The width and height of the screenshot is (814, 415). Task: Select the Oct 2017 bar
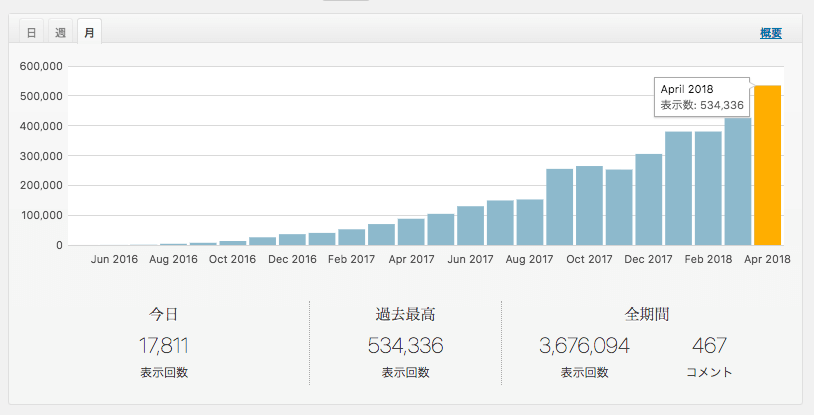589,206
